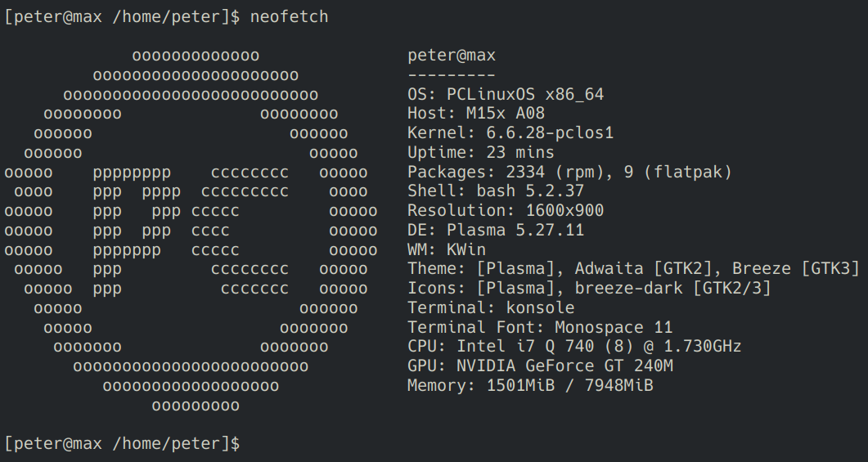This screenshot has height=462, width=868.
Task: Click the Kernel 6.6.28-pclos1 line
Action: [510, 132]
